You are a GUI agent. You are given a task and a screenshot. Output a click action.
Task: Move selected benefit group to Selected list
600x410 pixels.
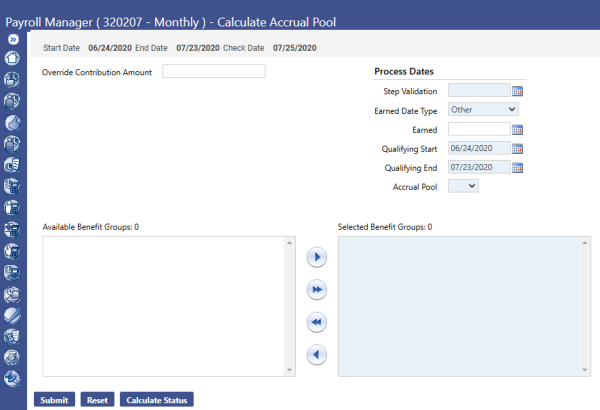[x=317, y=257]
